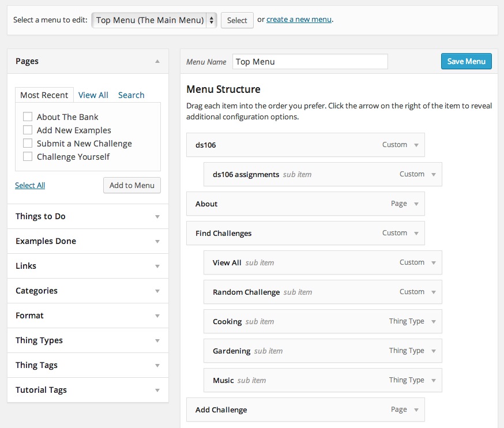Viewport: 504px width, 428px height.
Task: Collapse the Pages panel arrow
Action: (x=157, y=61)
